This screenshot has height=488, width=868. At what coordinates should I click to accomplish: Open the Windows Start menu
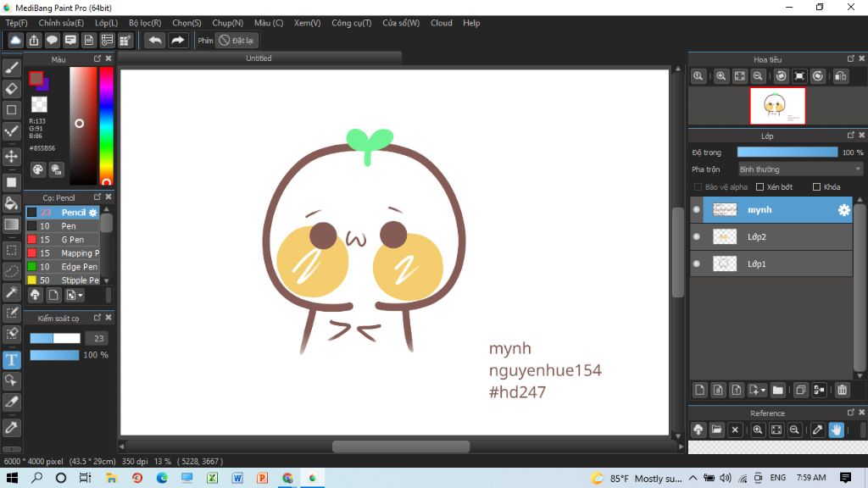[12, 478]
